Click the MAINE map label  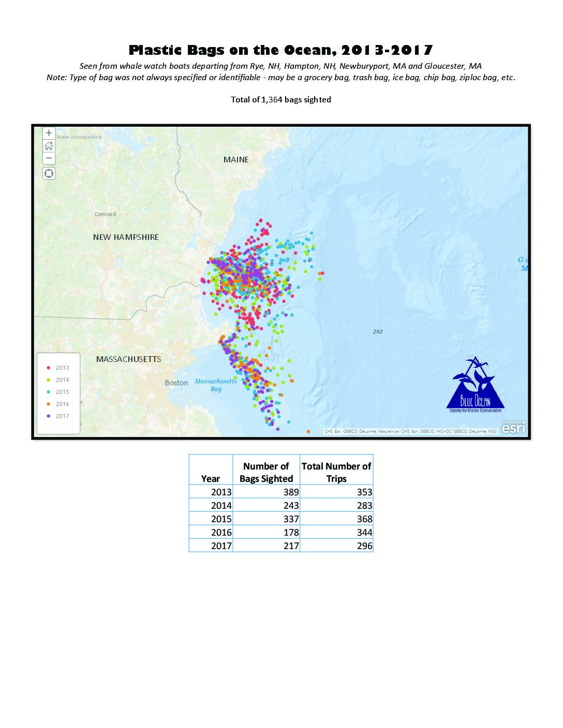pyautogui.click(x=236, y=160)
